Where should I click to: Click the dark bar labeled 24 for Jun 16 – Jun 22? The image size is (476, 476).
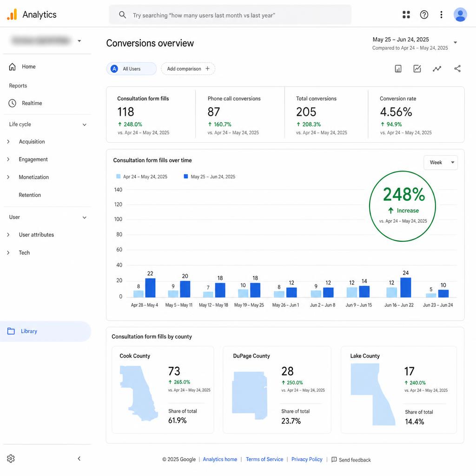405,287
